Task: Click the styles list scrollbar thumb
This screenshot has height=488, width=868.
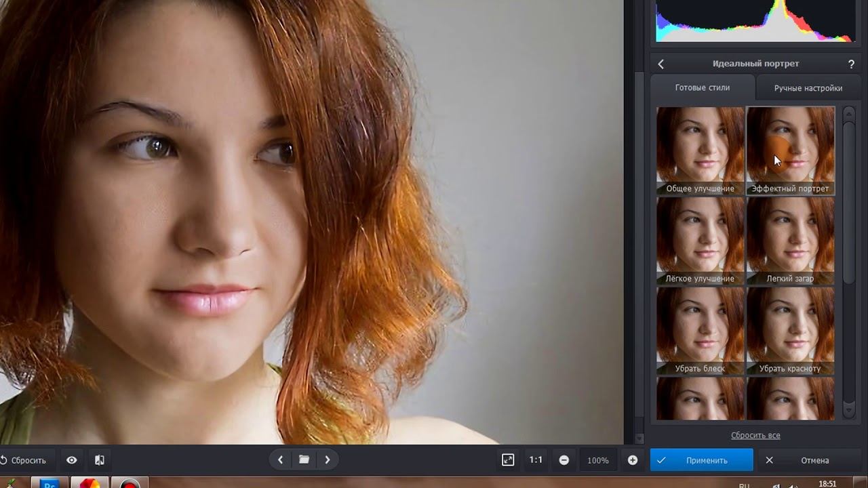Action: pyautogui.click(x=849, y=203)
